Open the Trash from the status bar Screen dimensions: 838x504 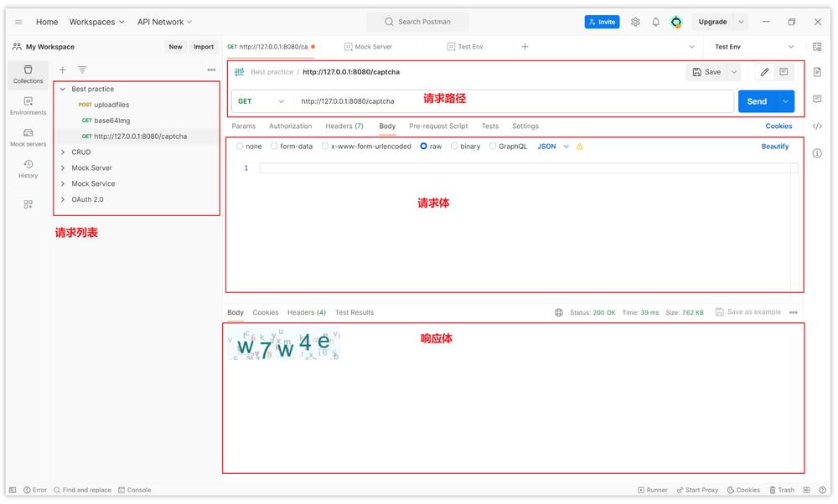(x=781, y=490)
